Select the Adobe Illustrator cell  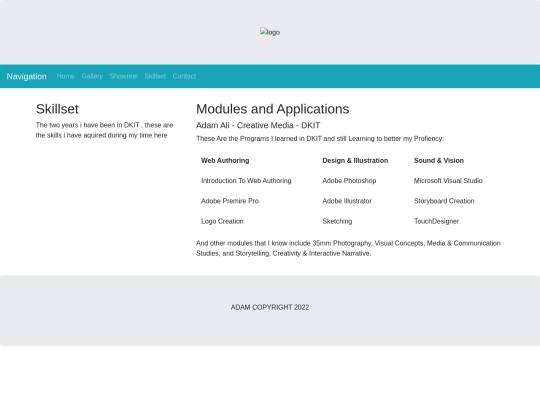[347, 201]
